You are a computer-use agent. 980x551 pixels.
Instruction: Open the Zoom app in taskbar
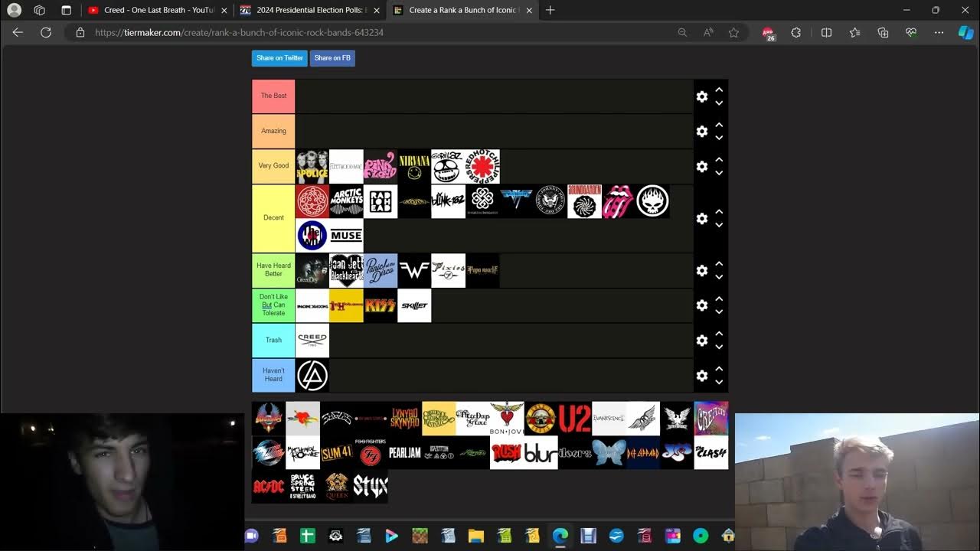pyautogui.click(x=251, y=536)
